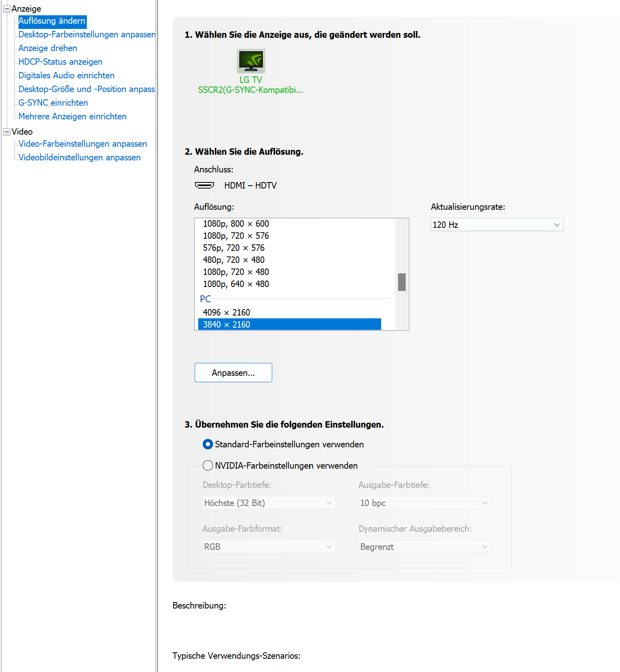
Task: Open Video-Farbeinstellungen anpassen
Action: coord(83,144)
